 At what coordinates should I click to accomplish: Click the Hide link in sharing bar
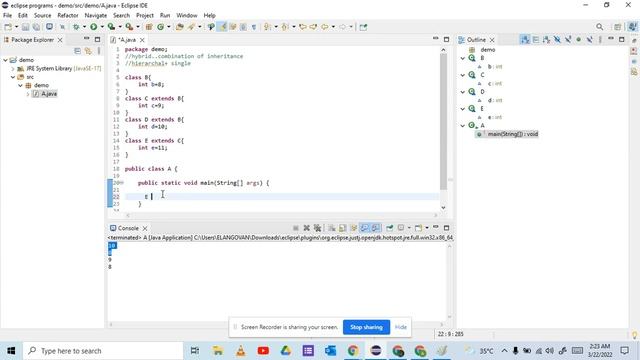click(400, 327)
